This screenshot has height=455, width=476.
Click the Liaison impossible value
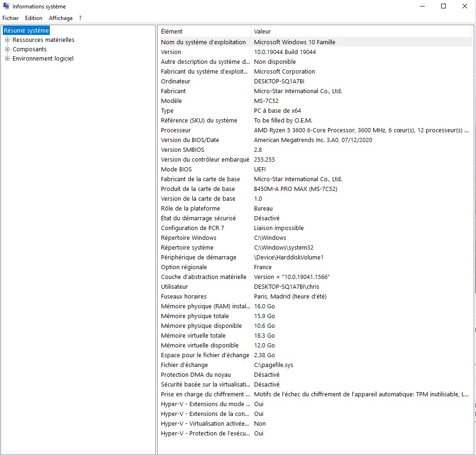click(279, 228)
